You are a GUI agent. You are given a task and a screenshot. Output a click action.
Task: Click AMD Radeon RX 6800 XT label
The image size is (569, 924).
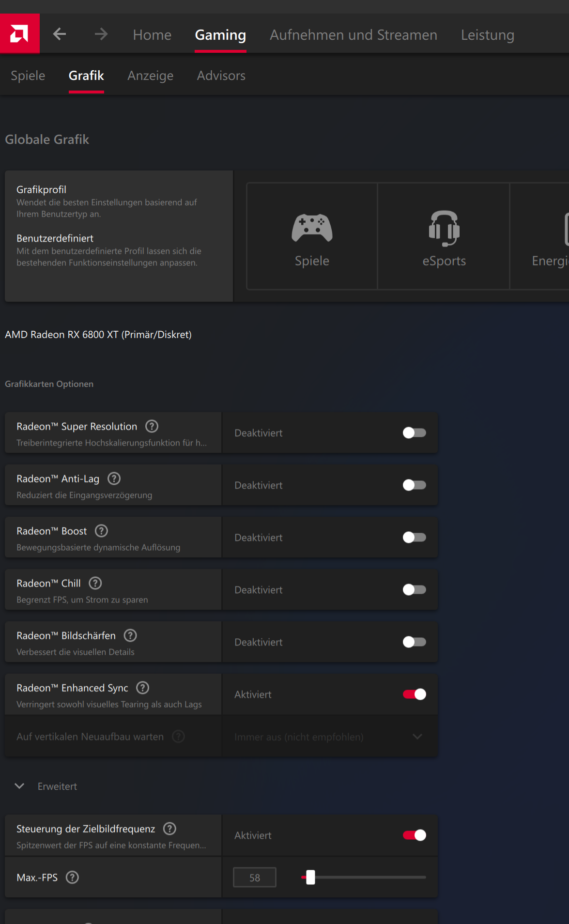tap(98, 335)
